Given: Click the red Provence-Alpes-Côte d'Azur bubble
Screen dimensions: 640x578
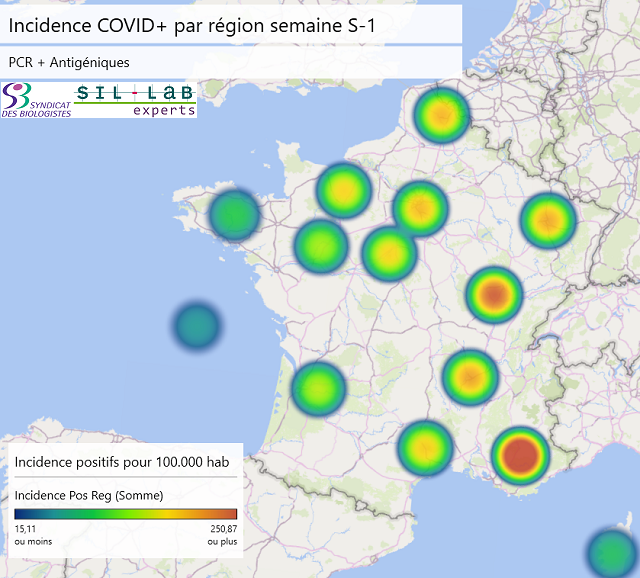Looking at the screenshot, I should pyautogui.click(x=520, y=456).
